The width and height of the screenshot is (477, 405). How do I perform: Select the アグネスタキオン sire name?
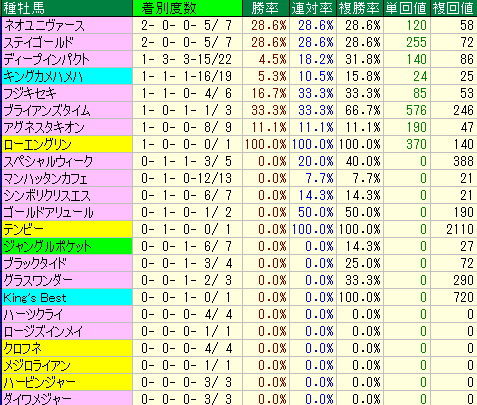[x=44, y=128]
